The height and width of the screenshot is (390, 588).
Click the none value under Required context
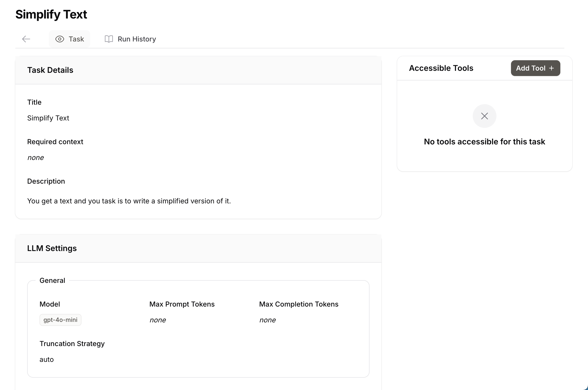(x=36, y=158)
